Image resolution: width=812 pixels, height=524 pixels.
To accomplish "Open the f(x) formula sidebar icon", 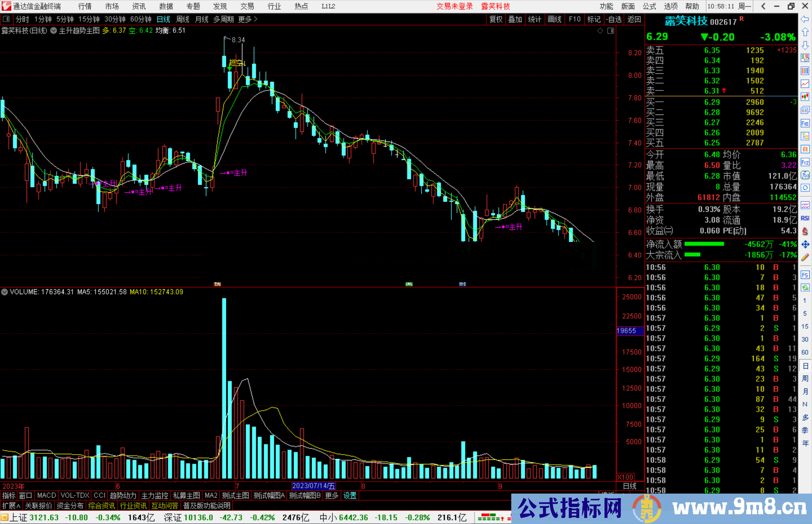I will coord(805,175).
